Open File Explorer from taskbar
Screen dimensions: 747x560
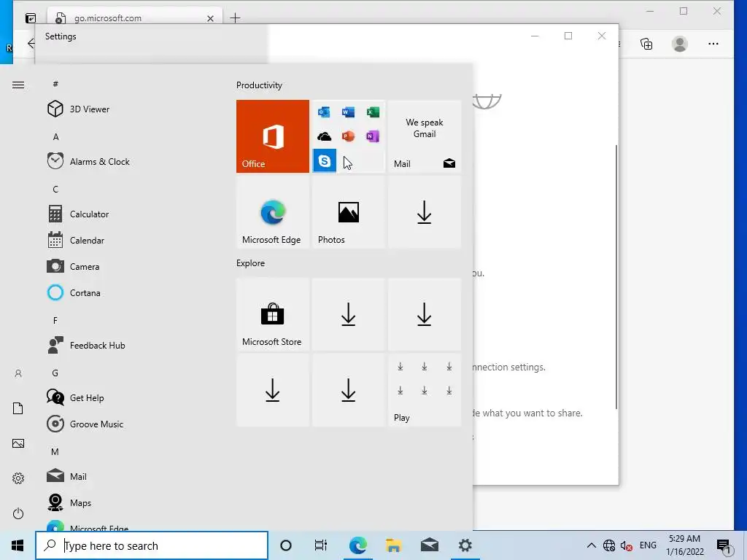click(x=393, y=545)
